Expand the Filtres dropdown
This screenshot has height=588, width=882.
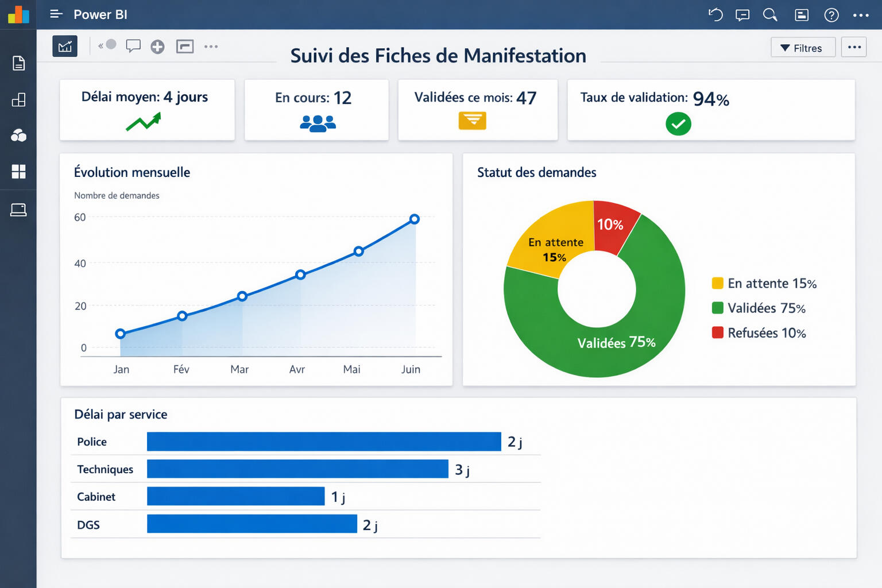pyautogui.click(x=802, y=48)
